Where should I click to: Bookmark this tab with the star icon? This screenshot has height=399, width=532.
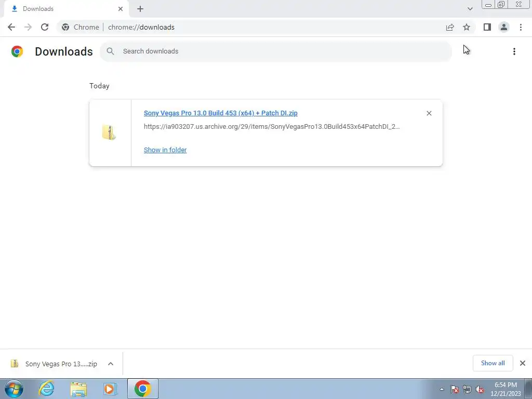tap(467, 27)
